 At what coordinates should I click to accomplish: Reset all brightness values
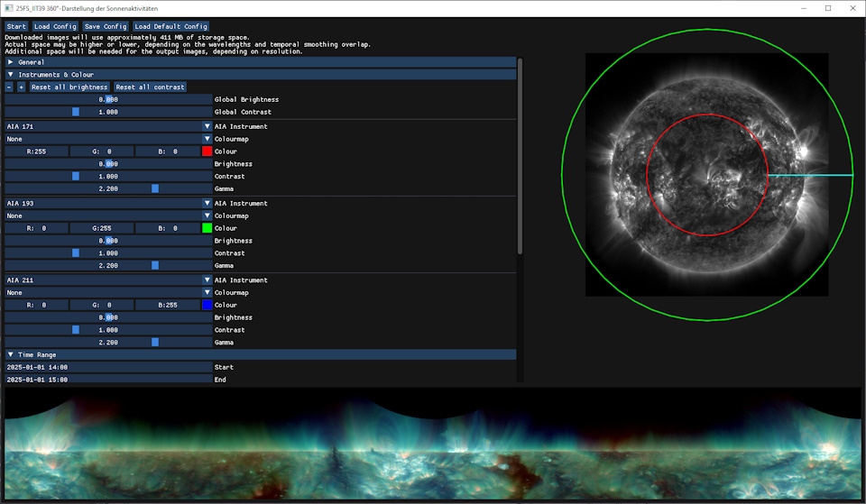click(69, 87)
